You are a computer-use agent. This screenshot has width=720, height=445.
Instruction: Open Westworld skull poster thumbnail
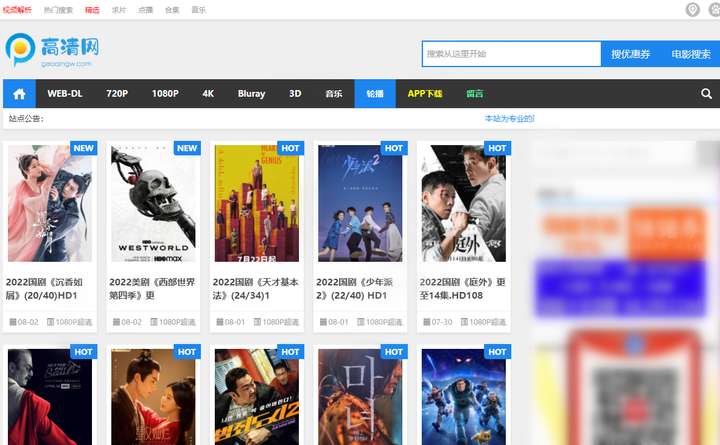click(153, 203)
